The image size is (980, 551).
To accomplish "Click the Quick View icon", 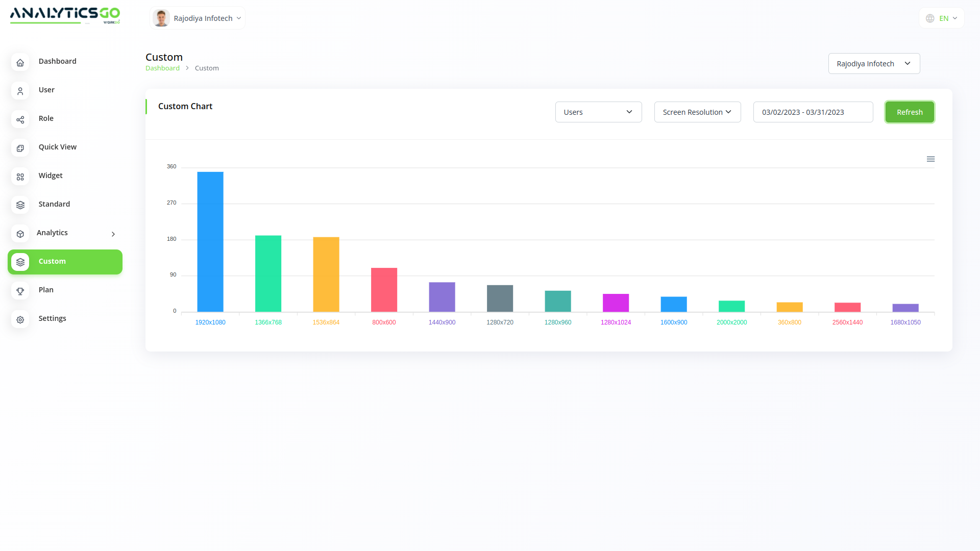I will (x=20, y=148).
